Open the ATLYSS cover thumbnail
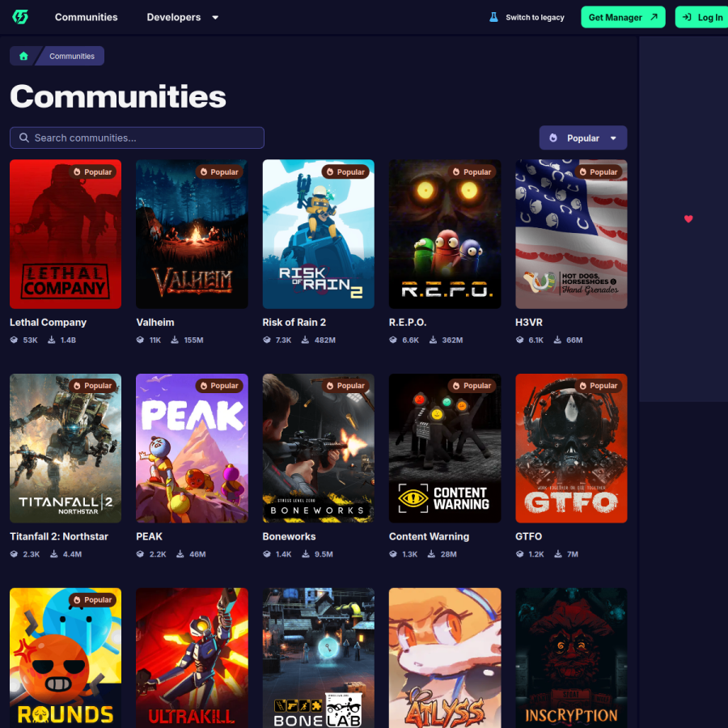The width and height of the screenshot is (728, 728). (445, 658)
